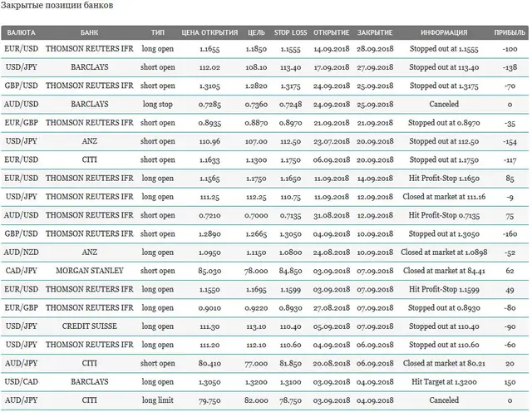Click the profit value -138
Image resolution: width=532 pixels, height=412 pixels.
click(510, 67)
